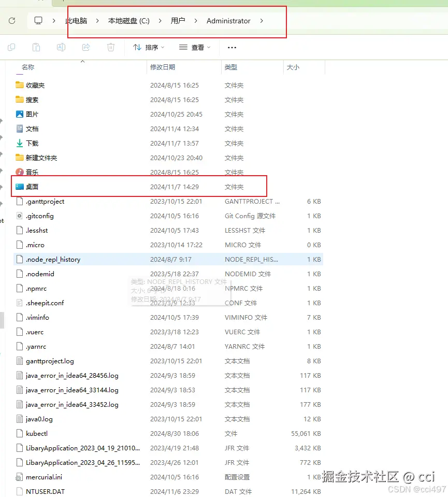448x497 pixels.
Task: Click the refresh icon in address bar
Action: (12, 21)
